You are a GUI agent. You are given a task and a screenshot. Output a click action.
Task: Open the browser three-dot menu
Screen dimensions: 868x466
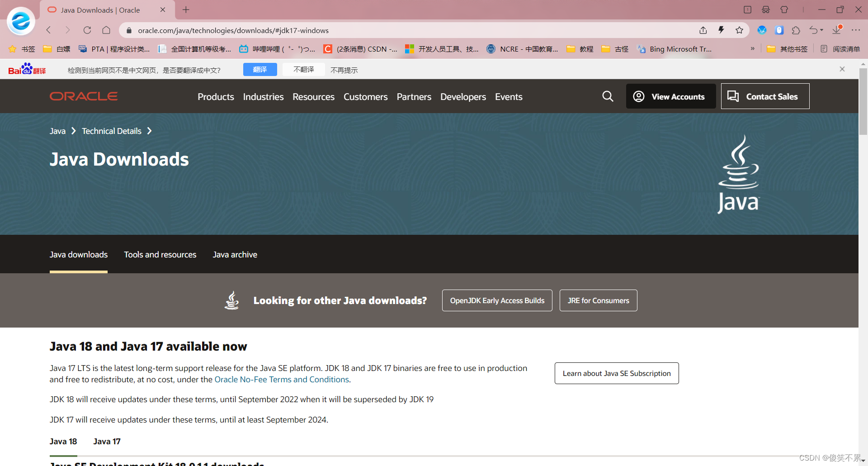point(856,30)
